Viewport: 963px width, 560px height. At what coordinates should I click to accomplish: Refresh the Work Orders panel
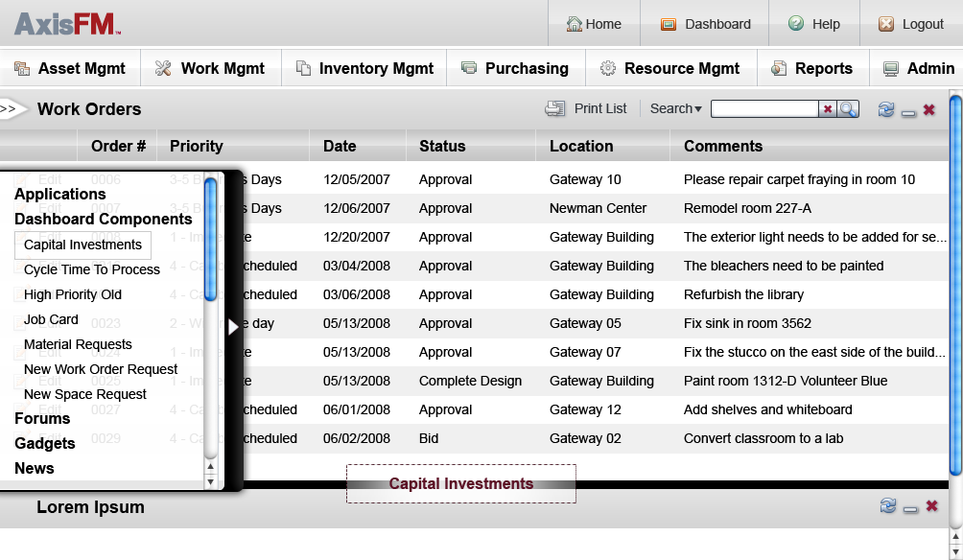point(886,110)
